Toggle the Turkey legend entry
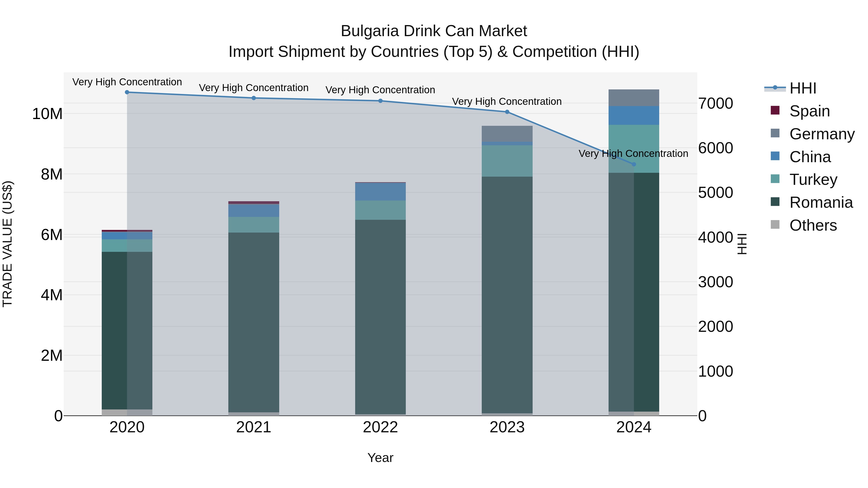The height and width of the screenshot is (488, 868). point(804,179)
